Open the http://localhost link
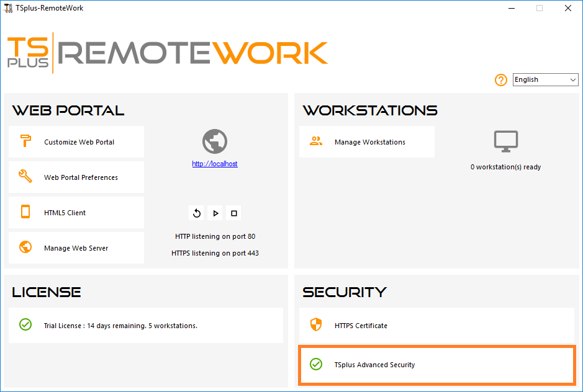 pos(215,164)
